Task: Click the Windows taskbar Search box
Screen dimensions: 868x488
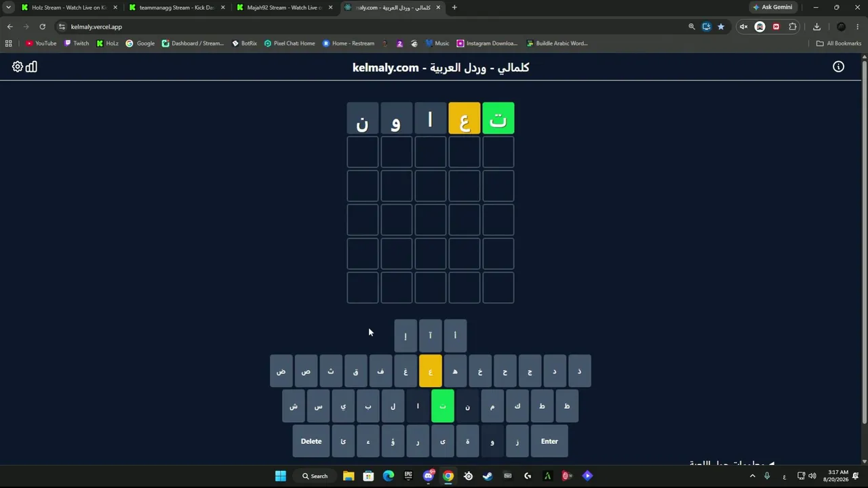Action: pyautogui.click(x=315, y=476)
